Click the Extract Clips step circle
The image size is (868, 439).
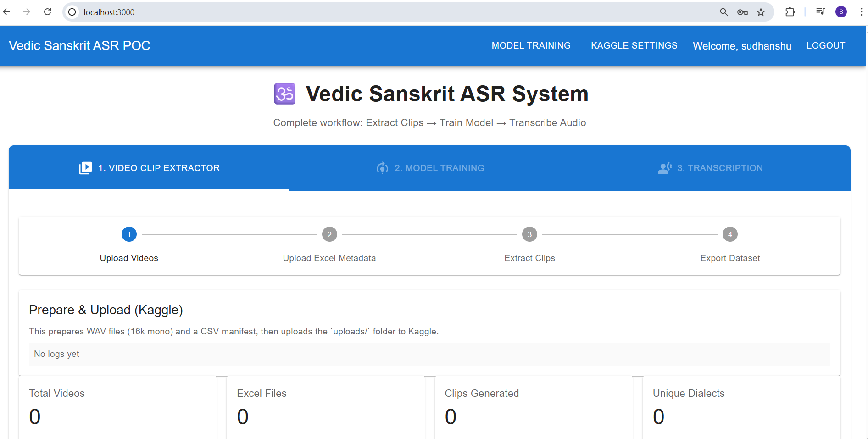coord(529,234)
